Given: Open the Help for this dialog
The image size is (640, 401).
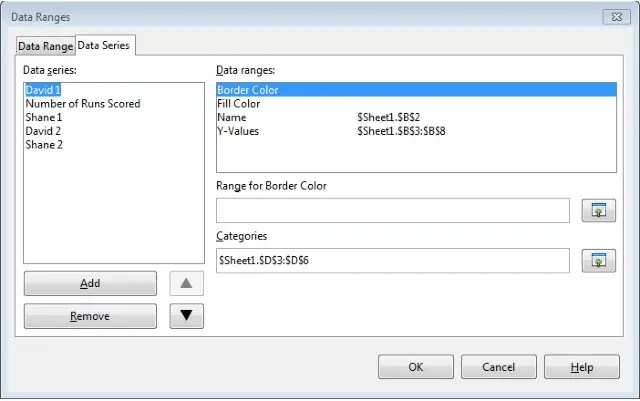Looking at the screenshot, I should (582, 367).
